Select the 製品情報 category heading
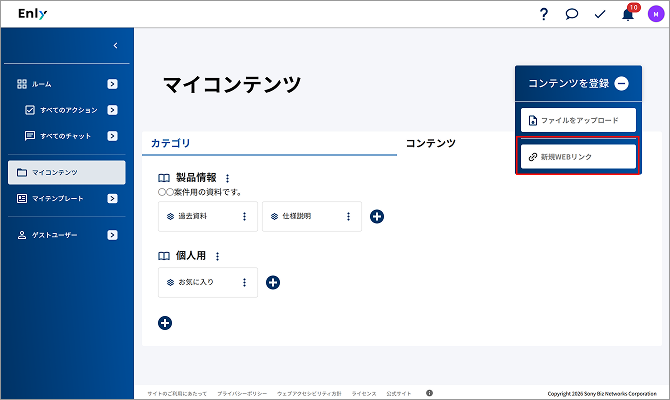Screen dimensions: 670x400 [196, 178]
